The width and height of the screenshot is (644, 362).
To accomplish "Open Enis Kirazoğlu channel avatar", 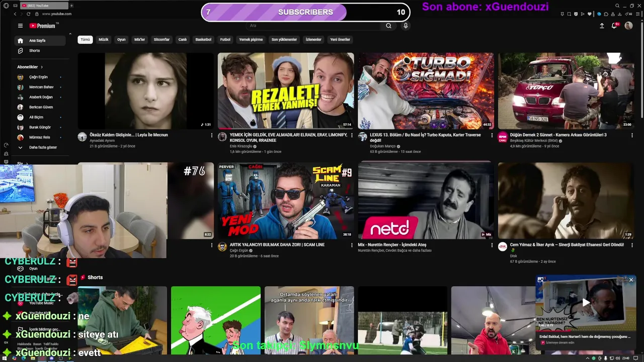I will (x=222, y=137).
